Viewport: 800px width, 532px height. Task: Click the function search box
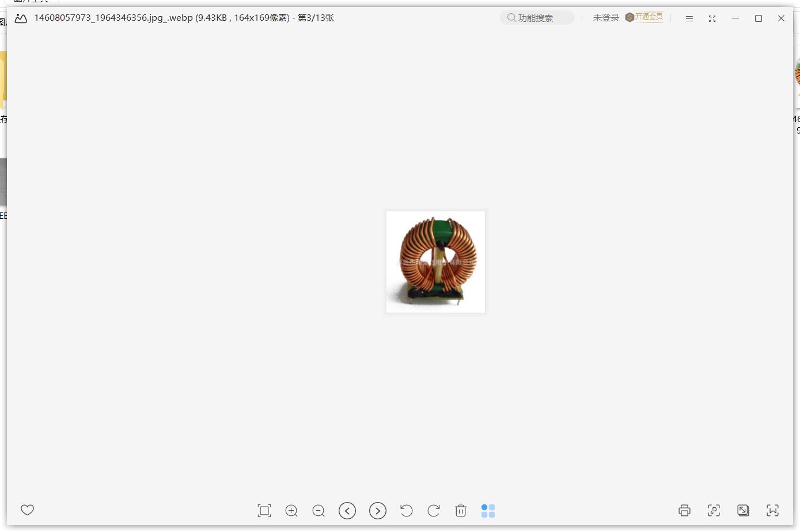pyautogui.click(x=537, y=18)
